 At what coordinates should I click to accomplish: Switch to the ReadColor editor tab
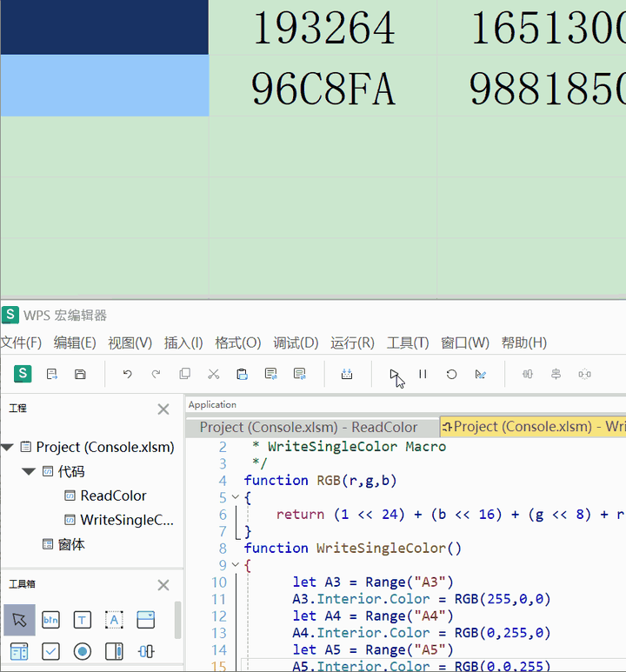(x=309, y=428)
